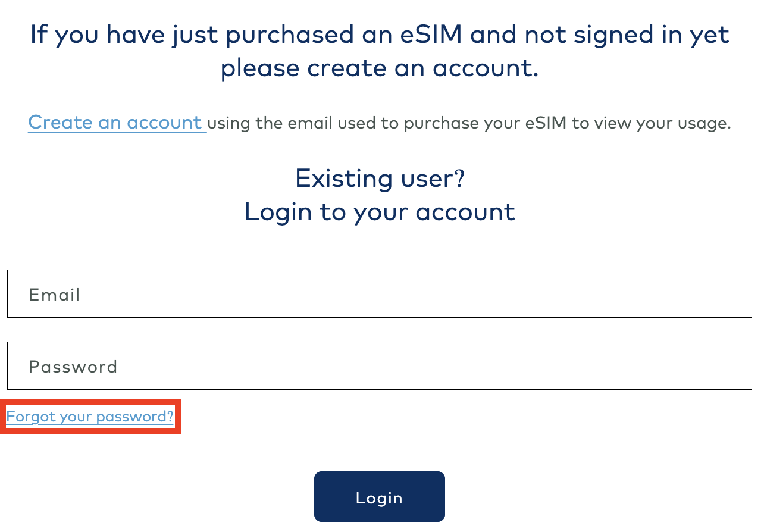This screenshot has width=764, height=532.
Task: Click the Existing user? heading
Action: (x=380, y=179)
